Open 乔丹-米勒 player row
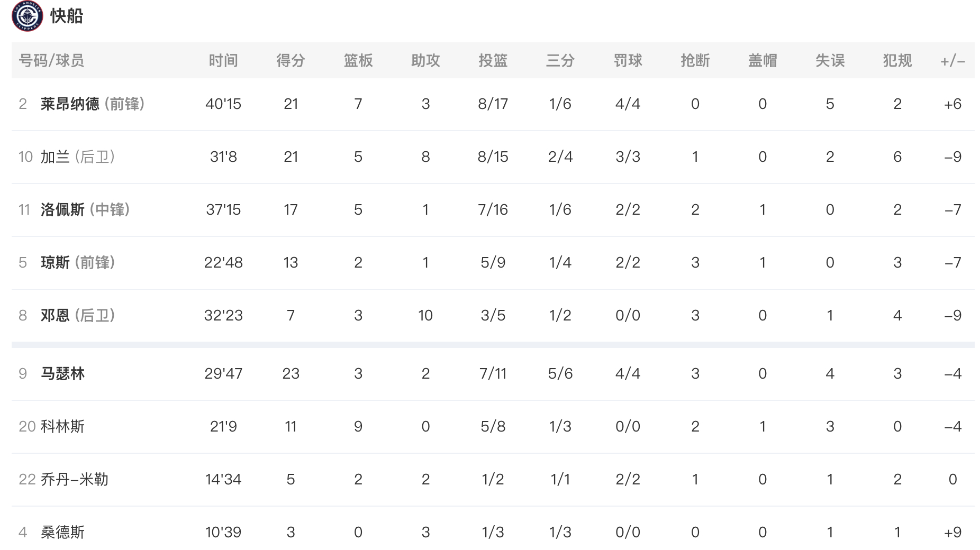The height and width of the screenshot is (550, 980). tap(74, 479)
